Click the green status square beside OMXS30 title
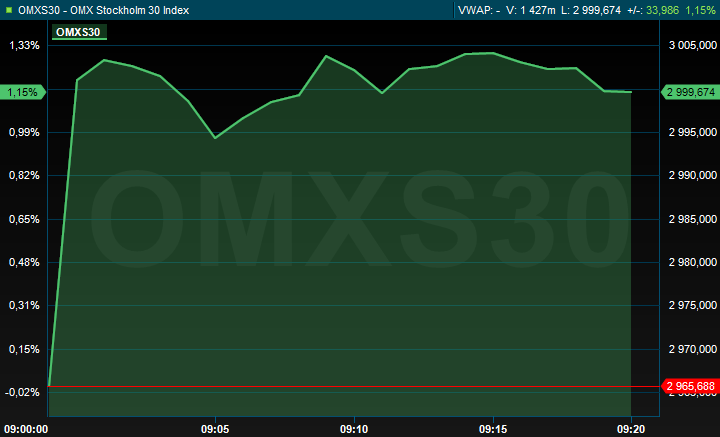This screenshot has height=437, width=720. (x=9, y=10)
